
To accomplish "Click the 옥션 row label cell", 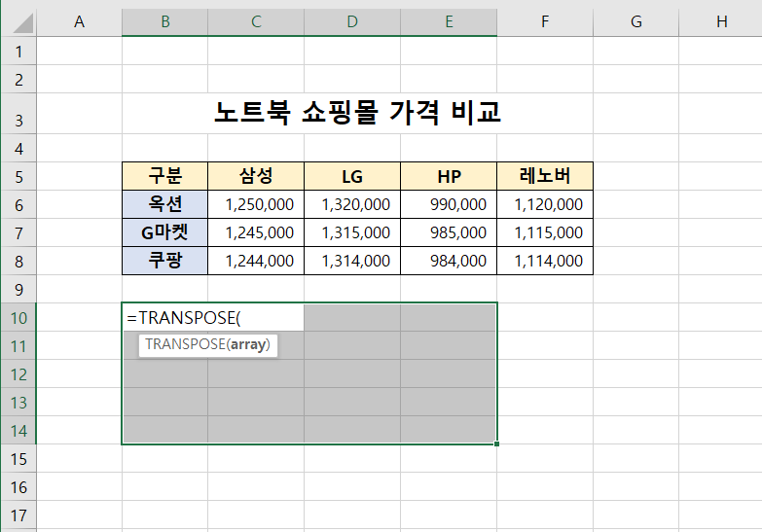I will coord(164,204).
